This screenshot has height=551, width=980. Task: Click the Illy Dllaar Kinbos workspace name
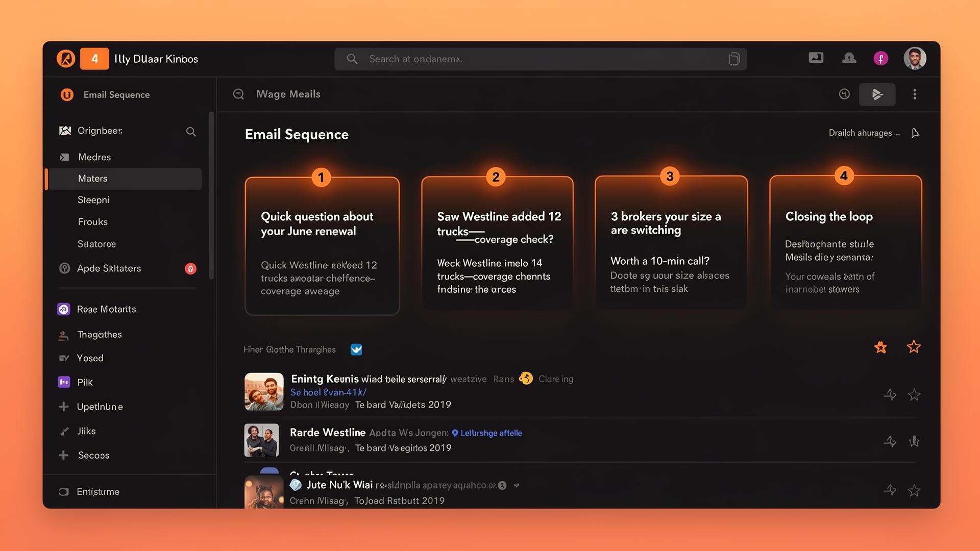[x=156, y=59]
